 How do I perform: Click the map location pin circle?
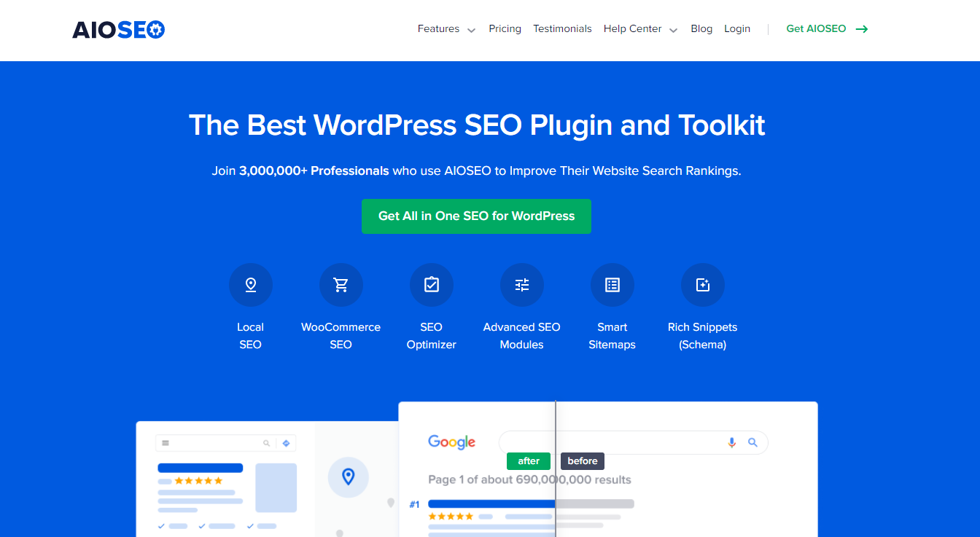tap(349, 477)
